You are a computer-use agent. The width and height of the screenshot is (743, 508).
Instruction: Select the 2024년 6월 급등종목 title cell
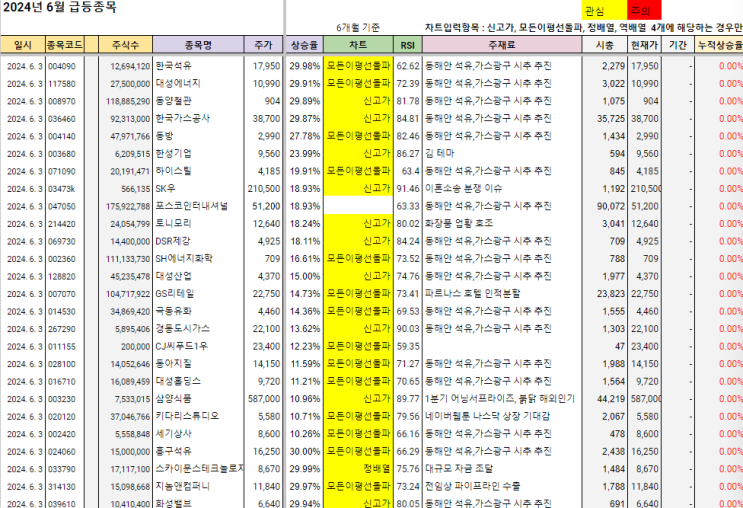tap(60, 7)
